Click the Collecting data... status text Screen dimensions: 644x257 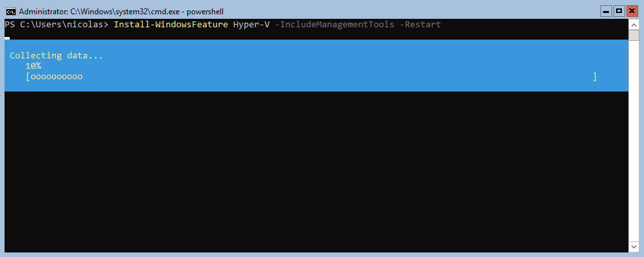pos(57,56)
